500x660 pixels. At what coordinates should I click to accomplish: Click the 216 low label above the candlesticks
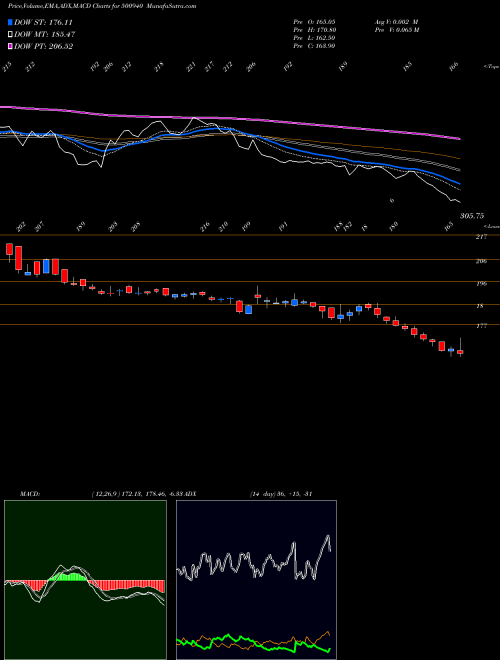[x=205, y=226]
